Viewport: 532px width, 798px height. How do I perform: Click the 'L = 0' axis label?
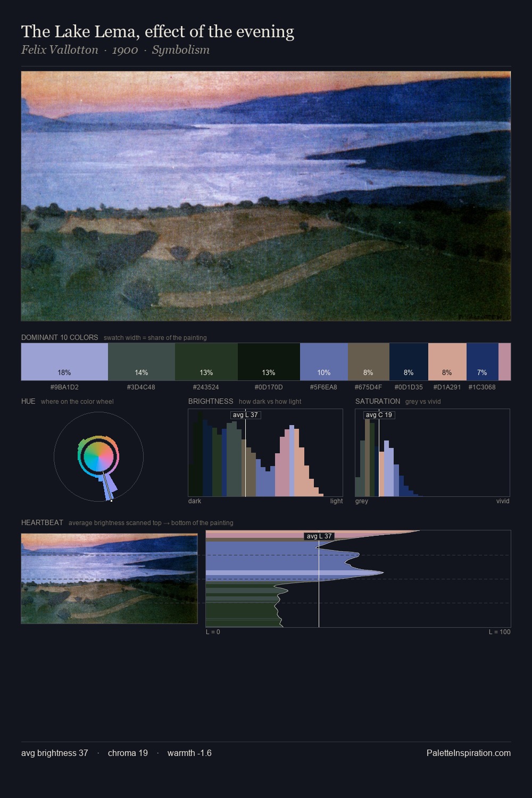click(x=213, y=632)
